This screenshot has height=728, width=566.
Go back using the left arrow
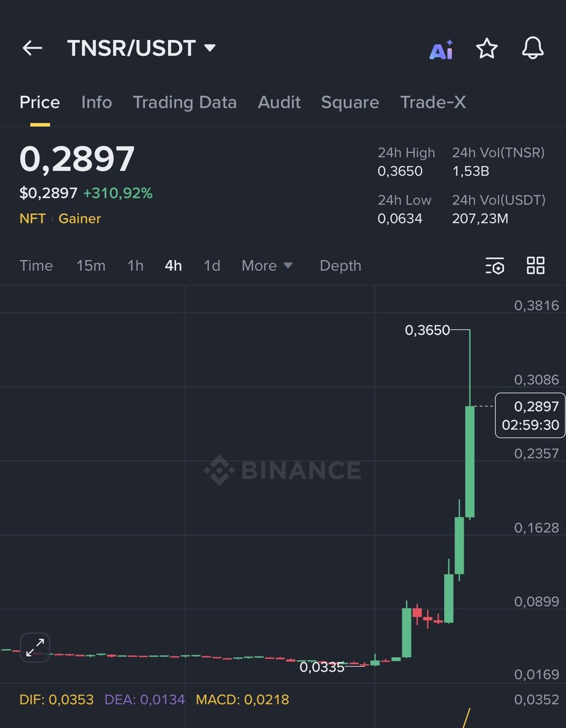click(33, 48)
